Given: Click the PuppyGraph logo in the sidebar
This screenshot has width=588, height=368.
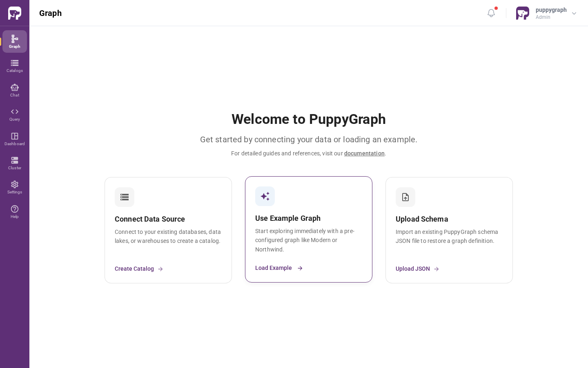Looking at the screenshot, I should point(15,13).
